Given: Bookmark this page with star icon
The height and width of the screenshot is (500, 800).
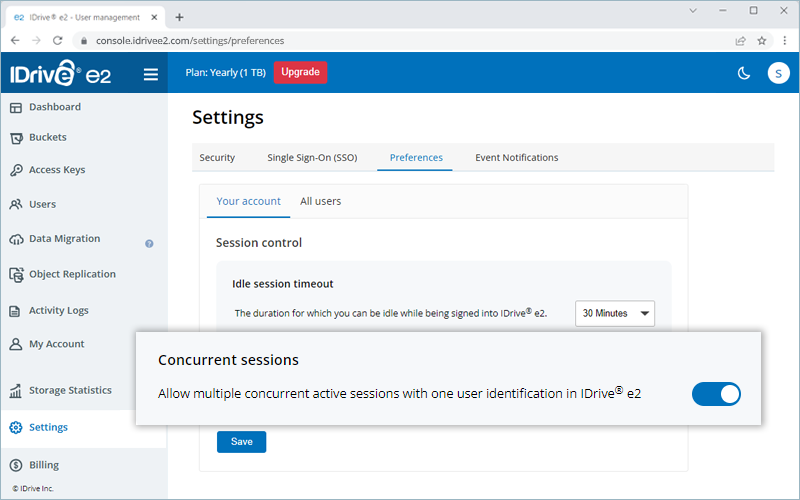Looking at the screenshot, I should pyautogui.click(x=762, y=40).
